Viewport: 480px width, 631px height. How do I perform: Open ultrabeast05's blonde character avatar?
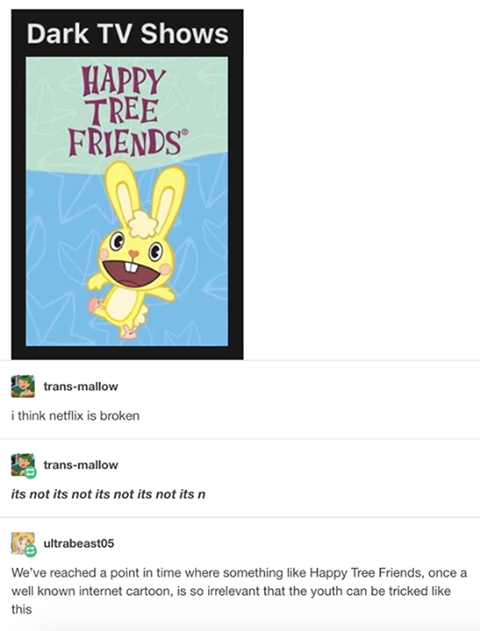point(23,543)
